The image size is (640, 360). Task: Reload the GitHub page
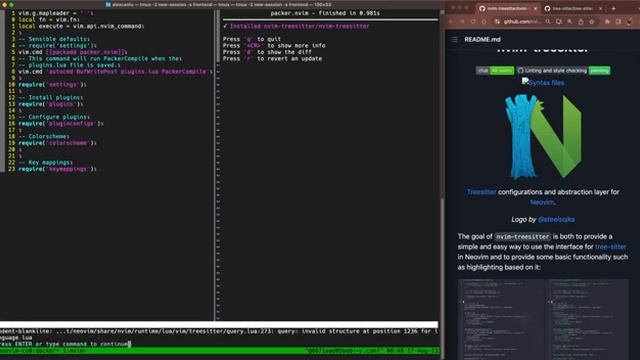tap(473, 22)
